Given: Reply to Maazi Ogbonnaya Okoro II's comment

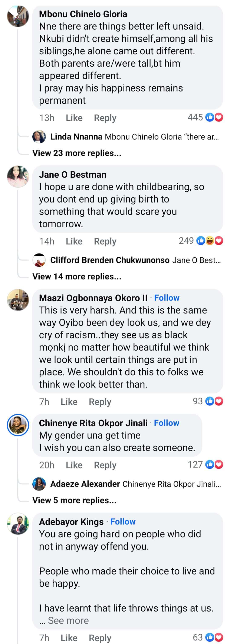Looking at the screenshot, I should 100,402.
